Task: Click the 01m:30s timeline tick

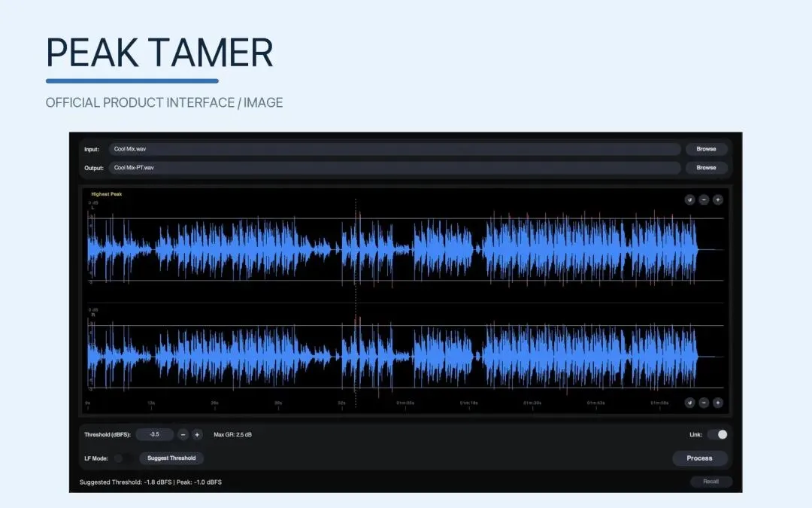Action: tap(532, 403)
